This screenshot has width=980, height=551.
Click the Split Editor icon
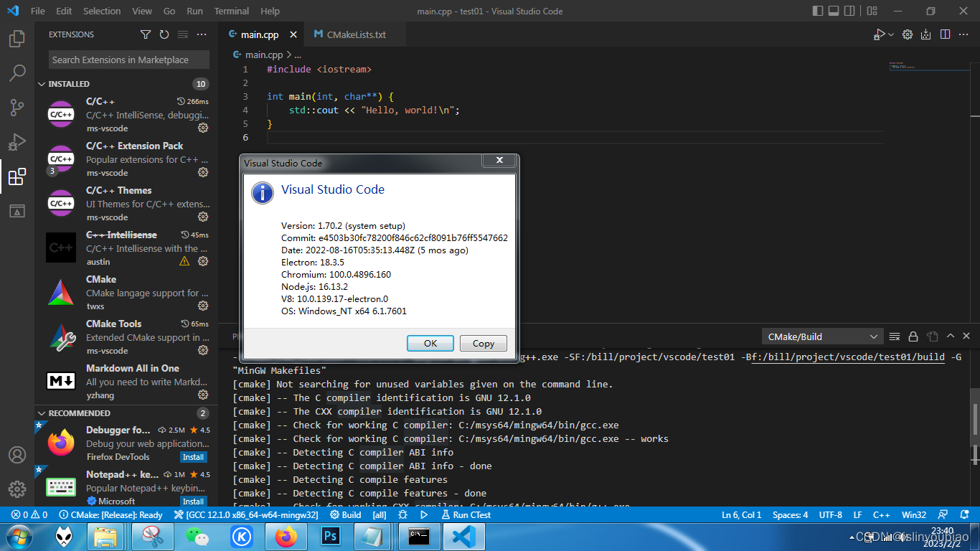(945, 34)
